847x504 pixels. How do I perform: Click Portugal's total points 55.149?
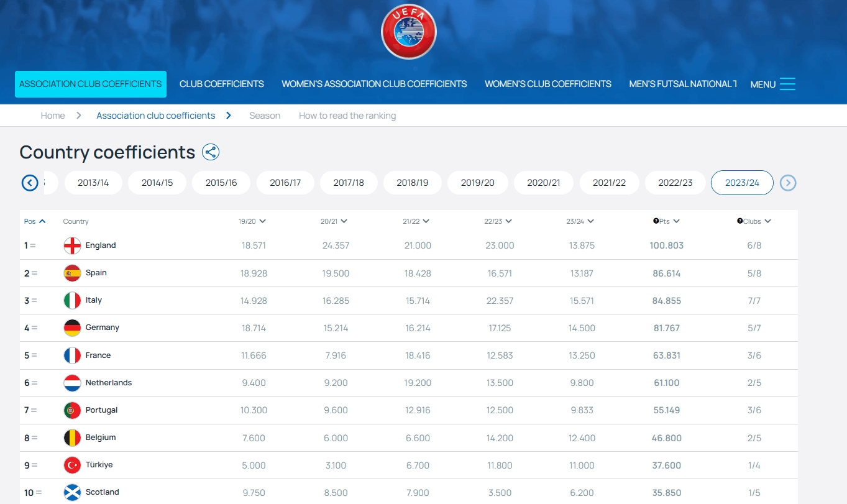pos(667,410)
